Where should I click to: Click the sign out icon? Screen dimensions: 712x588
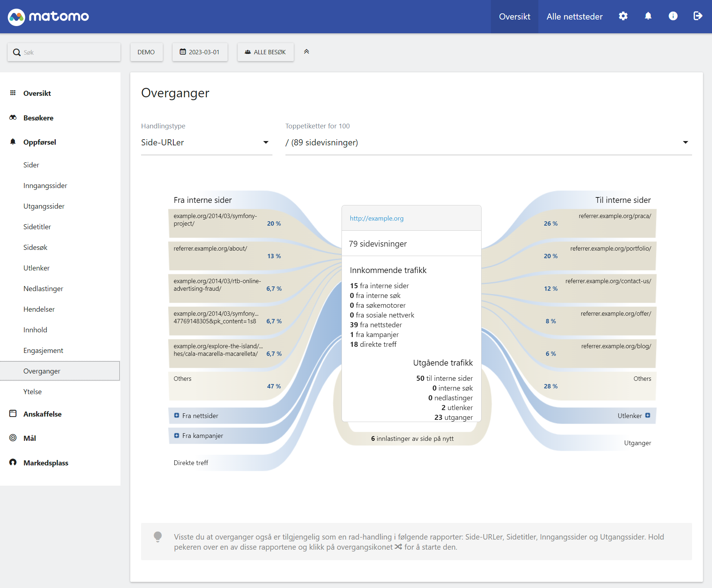click(x=698, y=16)
